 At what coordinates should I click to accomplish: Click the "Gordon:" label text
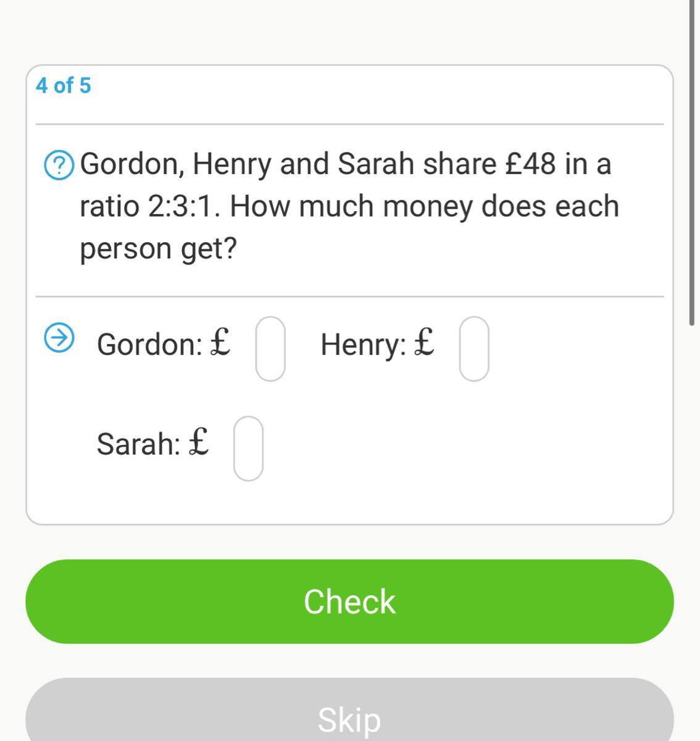click(x=150, y=344)
